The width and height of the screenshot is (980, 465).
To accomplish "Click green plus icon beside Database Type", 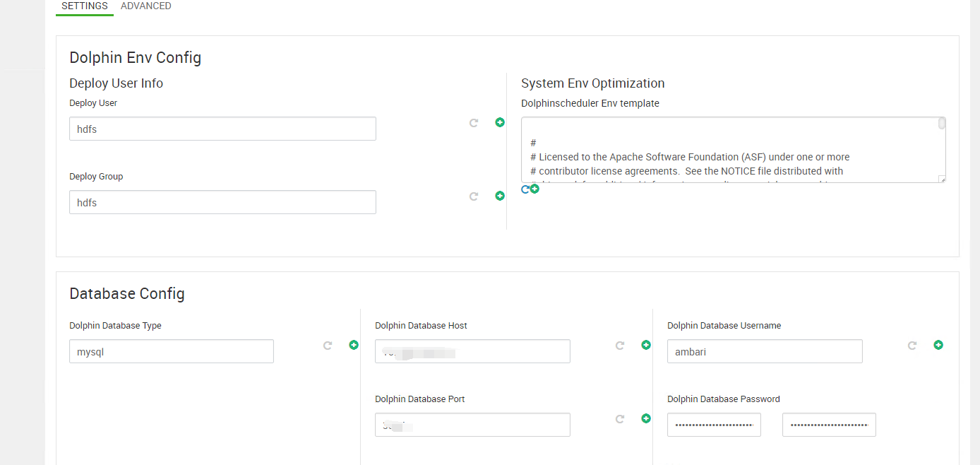I will coord(354,345).
